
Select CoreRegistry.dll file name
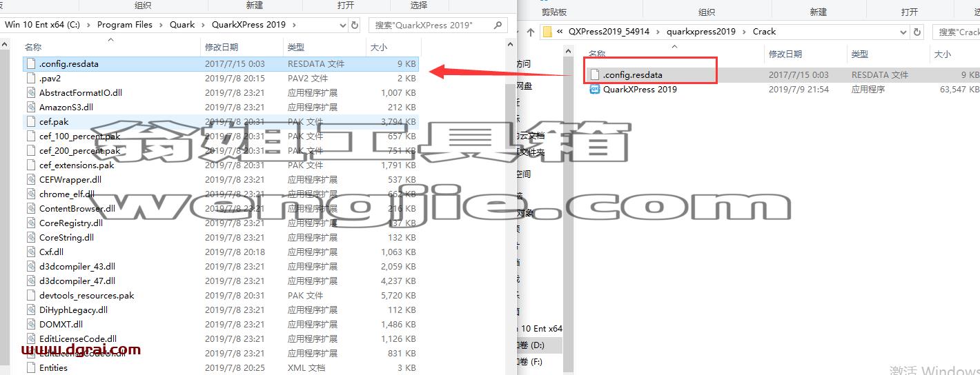tap(70, 223)
